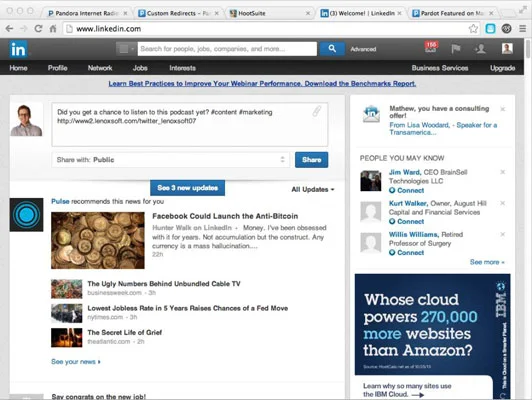Open Advanced search link
This screenshot has height=400, width=532.
pos(363,49)
